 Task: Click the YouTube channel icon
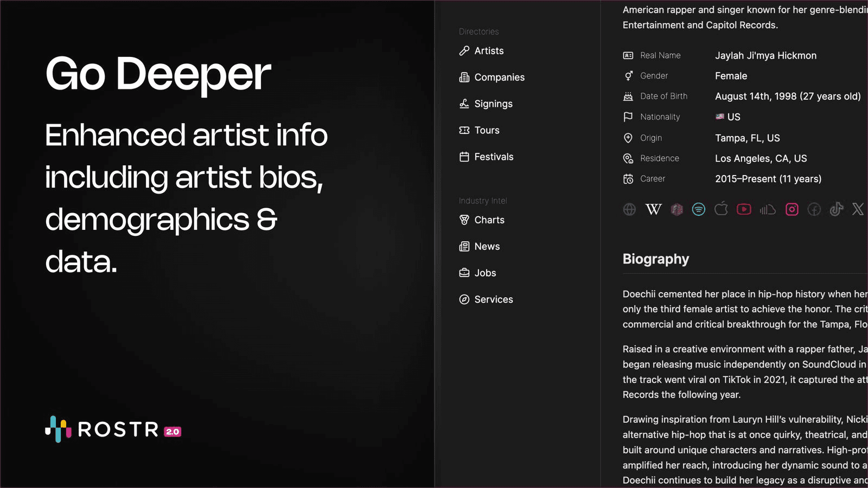[x=744, y=209]
